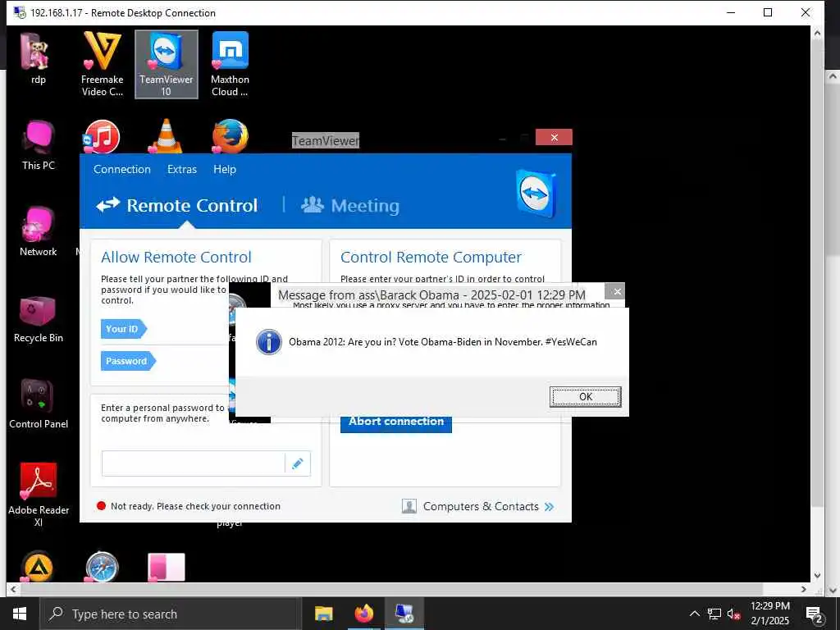Click the 'Not ready' connection status text
Viewport: 840px width, 630px height.
point(195,506)
